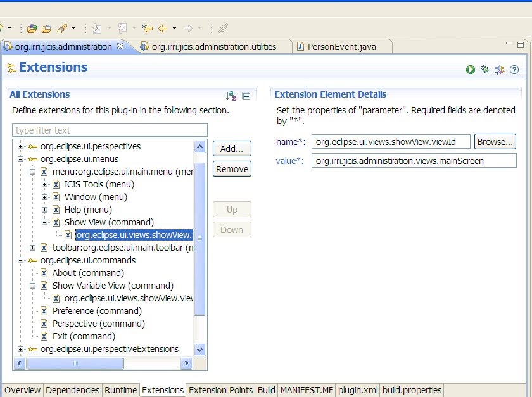Expand ICIS Tools (menu) node

tap(44, 185)
